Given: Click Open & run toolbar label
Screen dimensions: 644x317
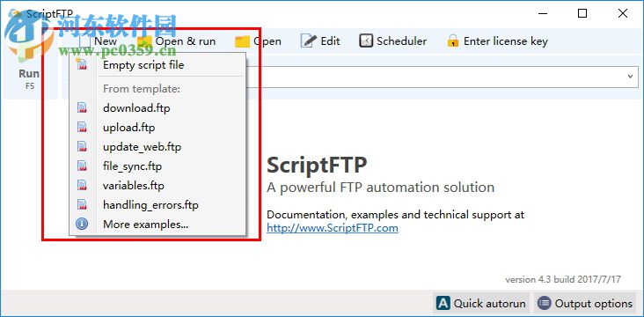Looking at the screenshot, I should [186, 41].
